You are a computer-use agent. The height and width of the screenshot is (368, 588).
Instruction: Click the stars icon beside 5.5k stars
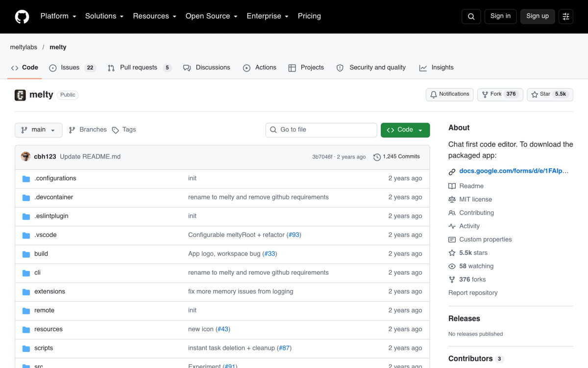click(452, 253)
